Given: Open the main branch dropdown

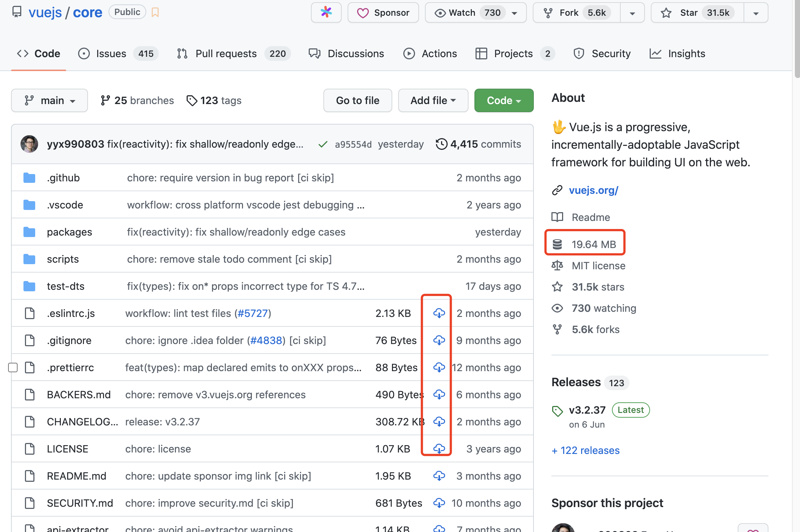Looking at the screenshot, I should coord(49,100).
